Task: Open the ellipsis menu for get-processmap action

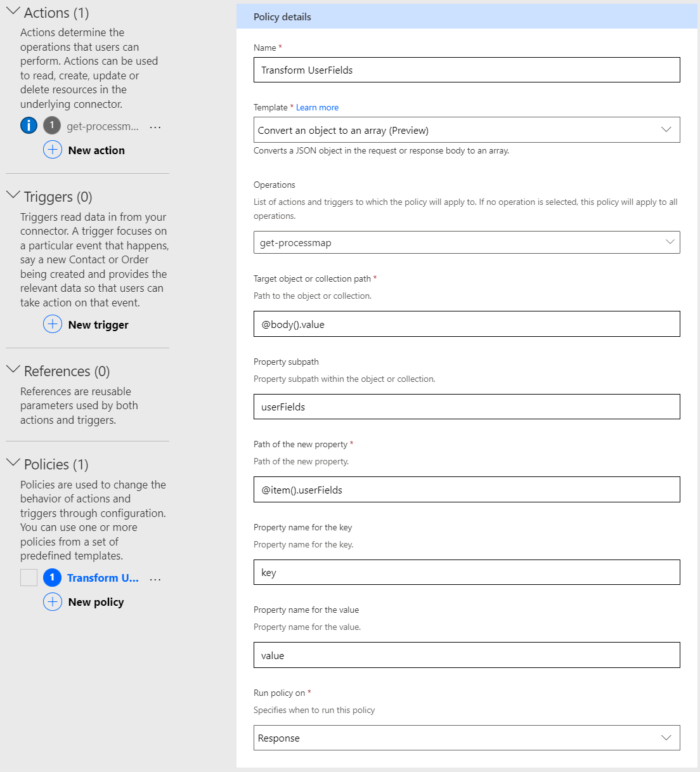Action: pos(155,127)
